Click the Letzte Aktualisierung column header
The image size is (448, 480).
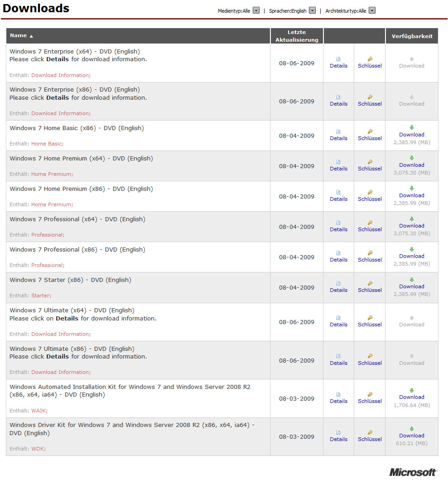297,36
